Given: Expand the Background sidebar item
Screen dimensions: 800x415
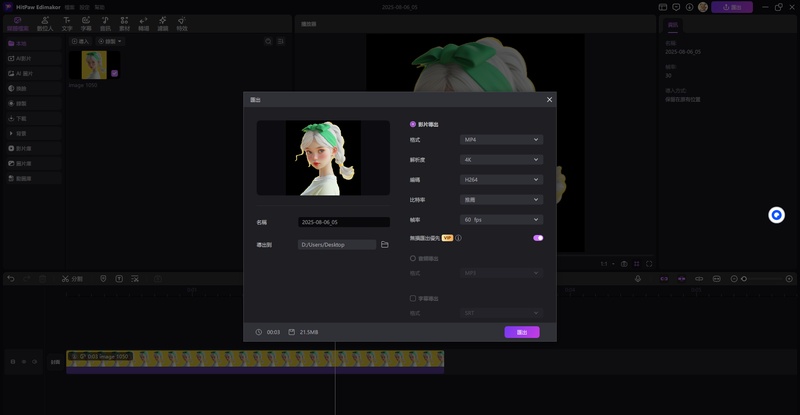Looking at the screenshot, I should (x=34, y=133).
